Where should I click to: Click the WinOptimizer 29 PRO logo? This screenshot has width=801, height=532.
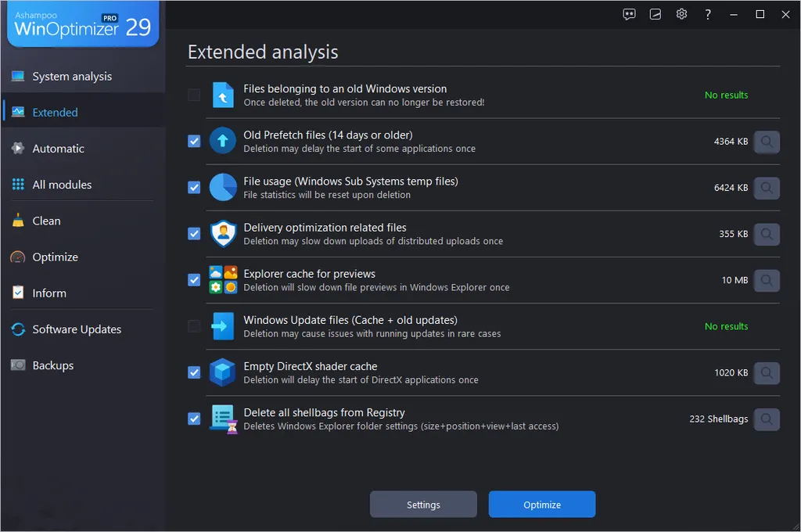click(83, 23)
